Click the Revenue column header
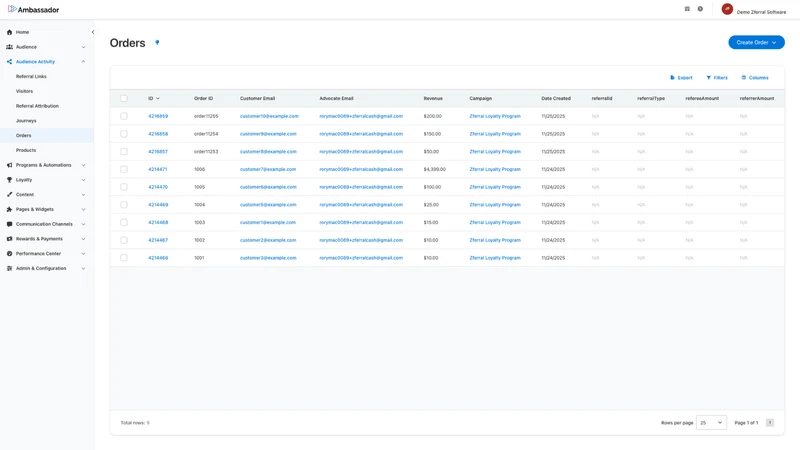 (433, 98)
